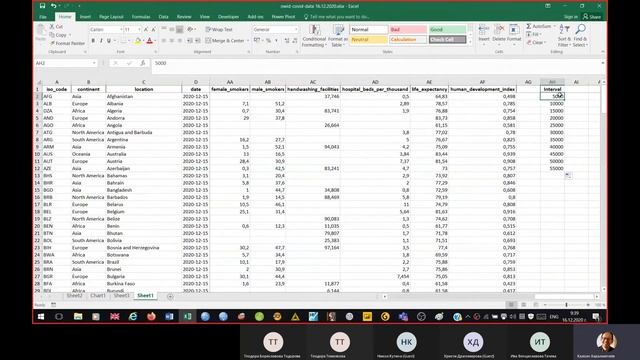Click the Tell me what you want to do box
640x360 pixels.
point(337,17)
